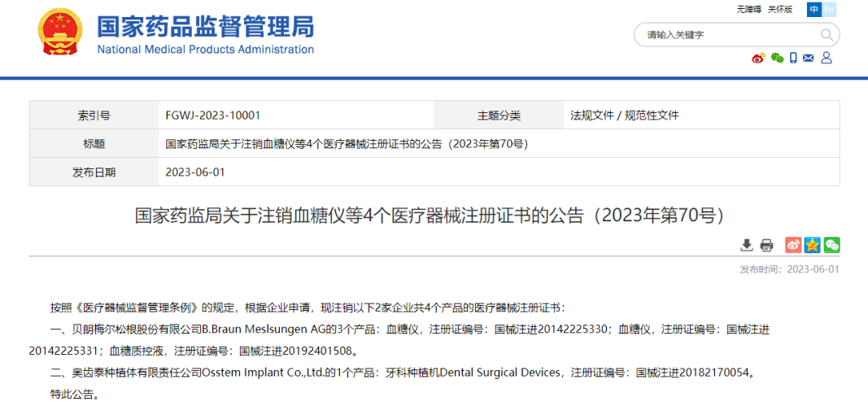Click the envelope mail icon

[809, 58]
